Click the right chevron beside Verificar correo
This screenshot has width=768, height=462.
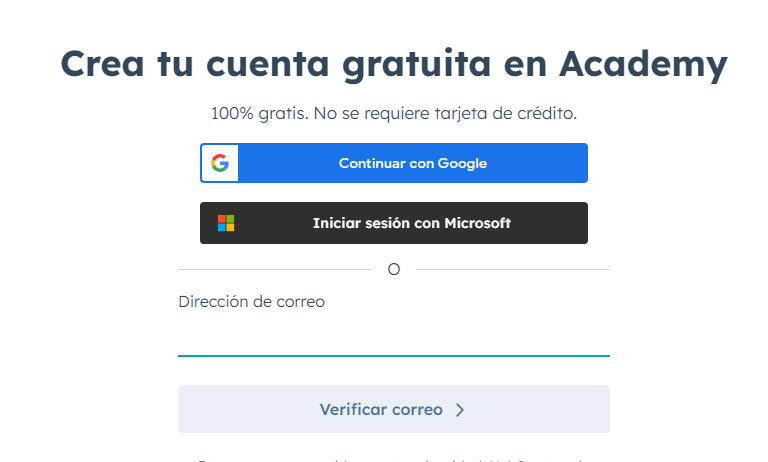459,410
